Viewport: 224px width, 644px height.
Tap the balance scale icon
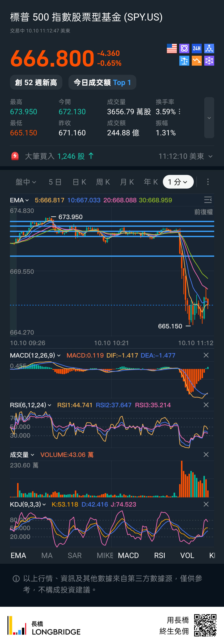pyautogui.click(x=184, y=61)
